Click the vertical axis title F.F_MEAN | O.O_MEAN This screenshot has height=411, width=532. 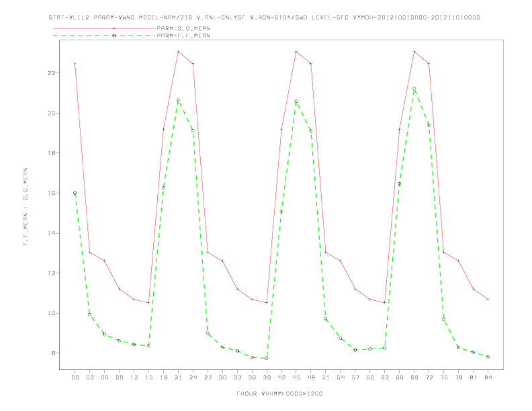point(26,207)
